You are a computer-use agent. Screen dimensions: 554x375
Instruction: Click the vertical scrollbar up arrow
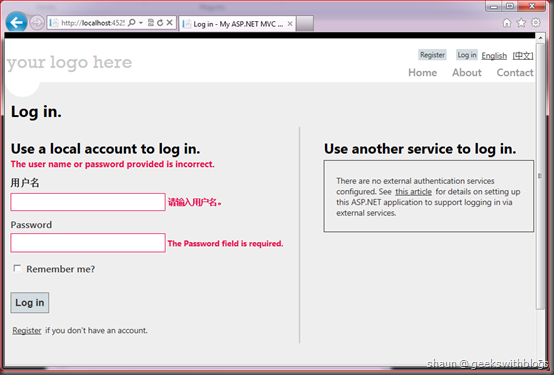tap(540, 37)
